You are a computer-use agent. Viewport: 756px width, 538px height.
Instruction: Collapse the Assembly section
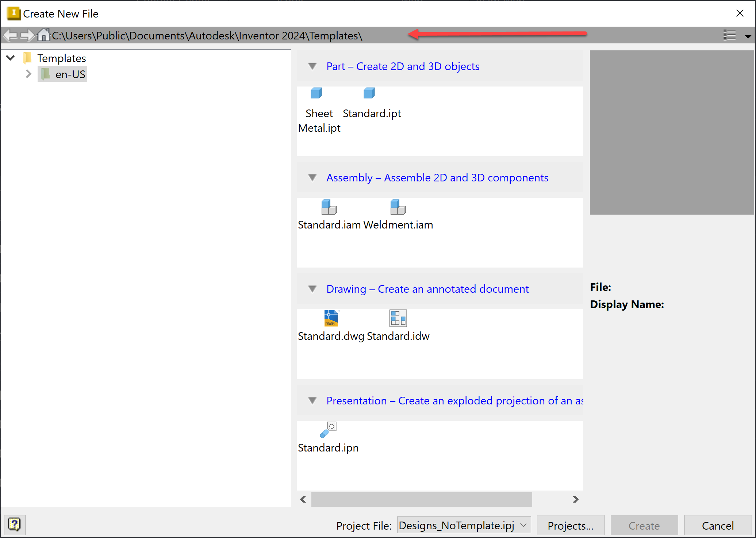[312, 177]
